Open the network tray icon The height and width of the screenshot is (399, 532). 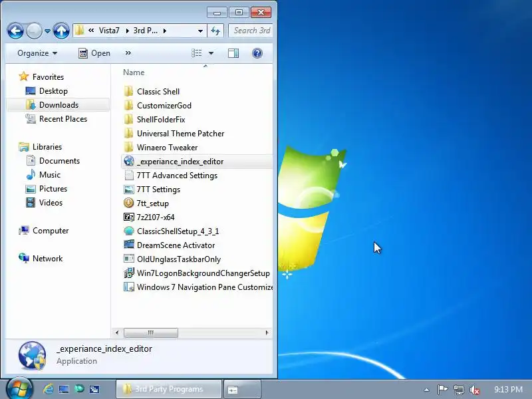[x=459, y=390]
